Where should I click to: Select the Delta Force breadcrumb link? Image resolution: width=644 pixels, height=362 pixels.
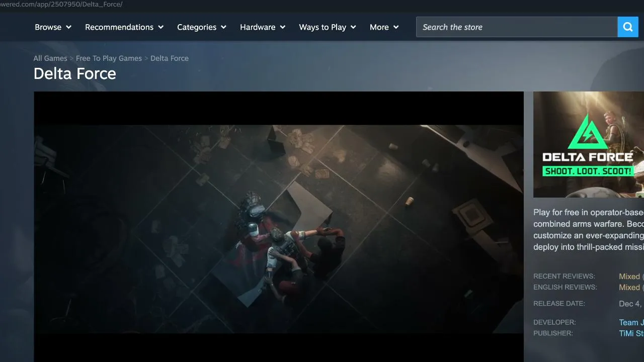170,58
